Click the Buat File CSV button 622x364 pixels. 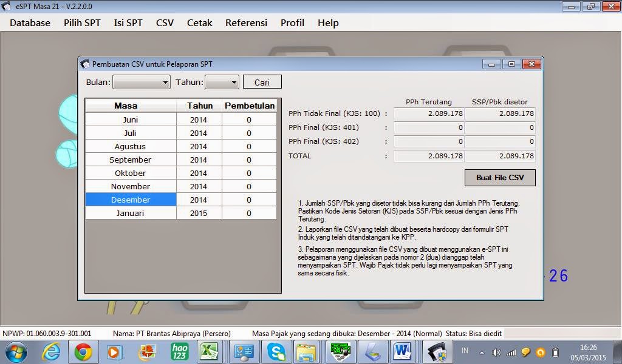[x=499, y=177]
